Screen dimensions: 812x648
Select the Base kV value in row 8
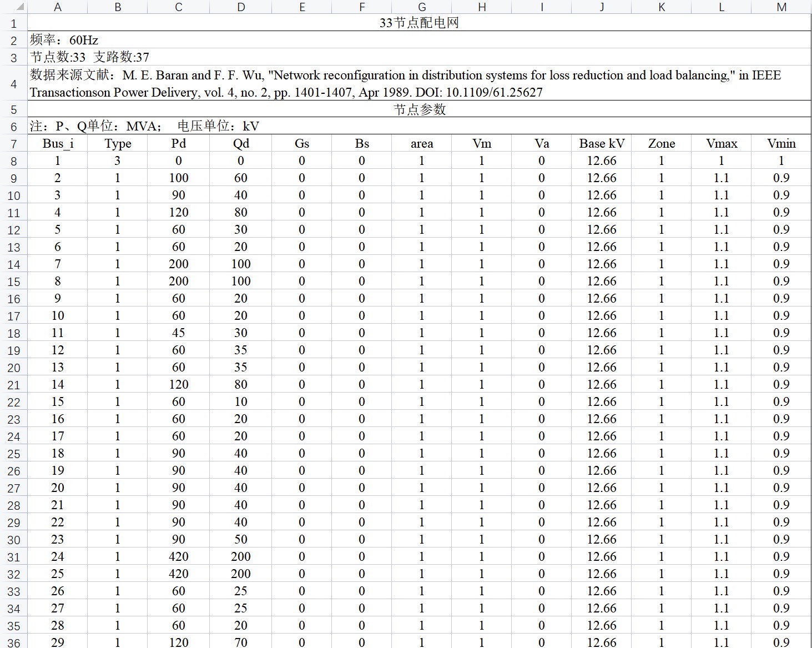(602, 160)
